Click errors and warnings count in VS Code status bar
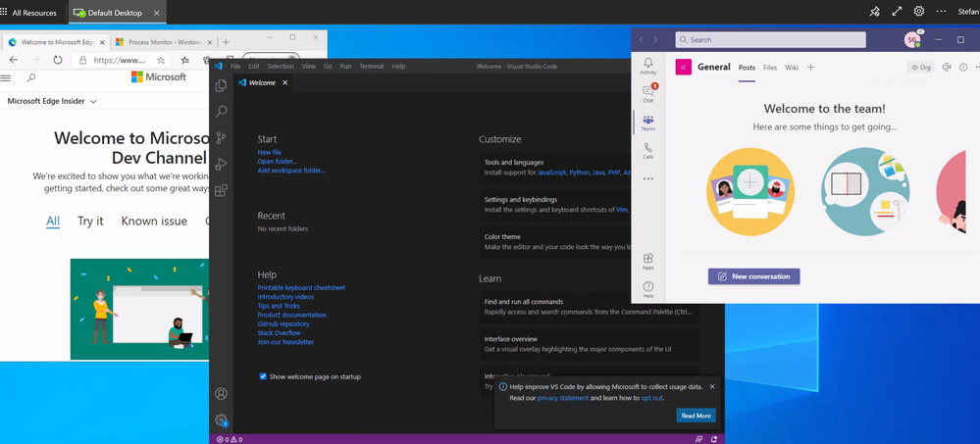 [x=230, y=440]
